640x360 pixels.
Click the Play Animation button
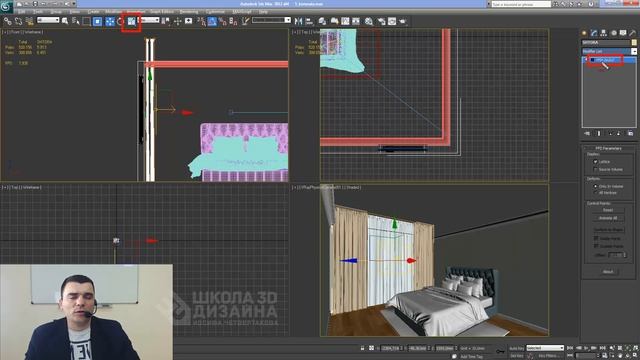pyautogui.click(x=587, y=348)
